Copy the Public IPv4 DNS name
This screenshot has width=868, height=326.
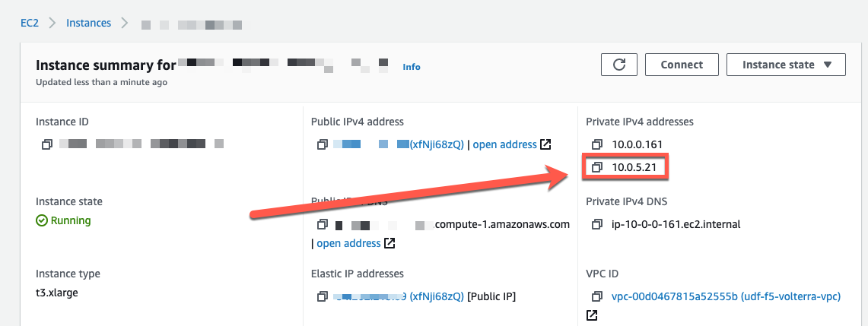tap(323, 225)
